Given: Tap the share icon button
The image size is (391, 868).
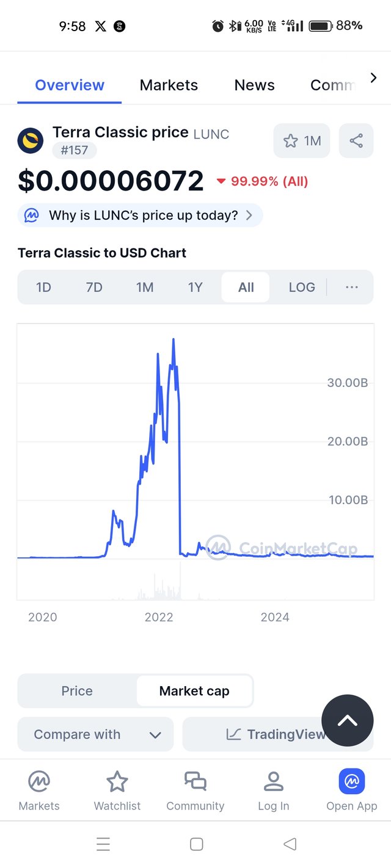Looking at the screenshot, I should (356, 141).
